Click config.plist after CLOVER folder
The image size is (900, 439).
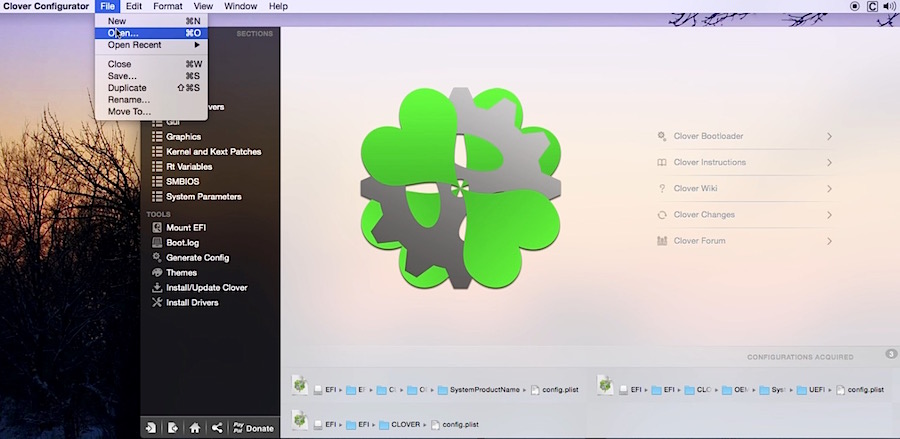455,425
